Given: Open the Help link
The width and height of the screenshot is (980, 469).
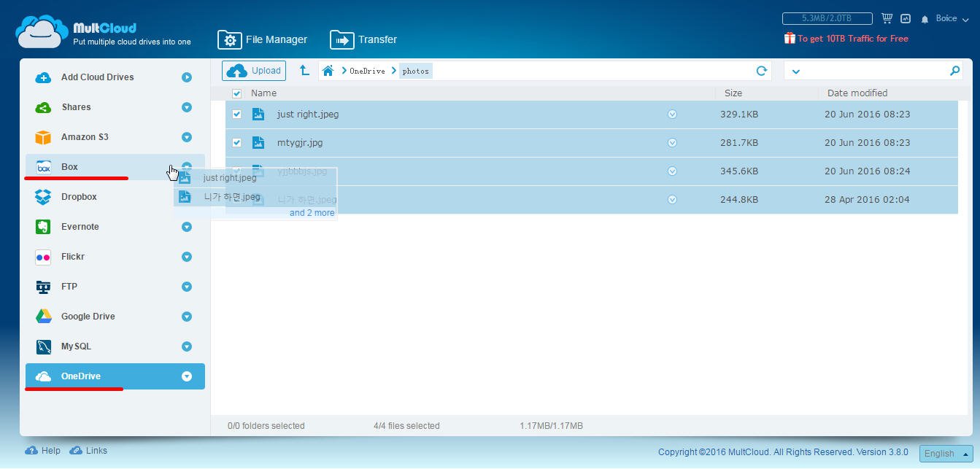Looking at the screenshot, I should (x=43, y=451).
